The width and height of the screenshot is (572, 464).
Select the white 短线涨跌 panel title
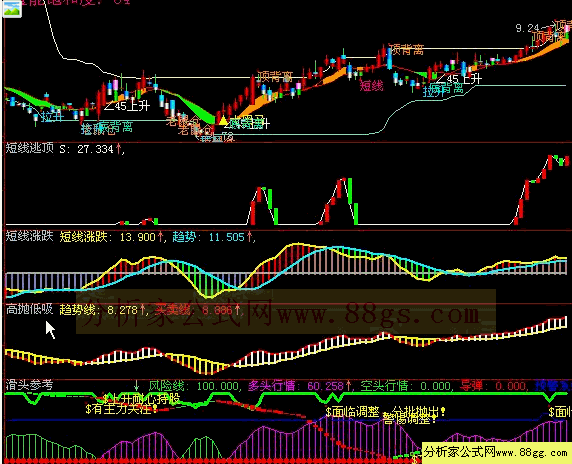(x=30, y=236)
